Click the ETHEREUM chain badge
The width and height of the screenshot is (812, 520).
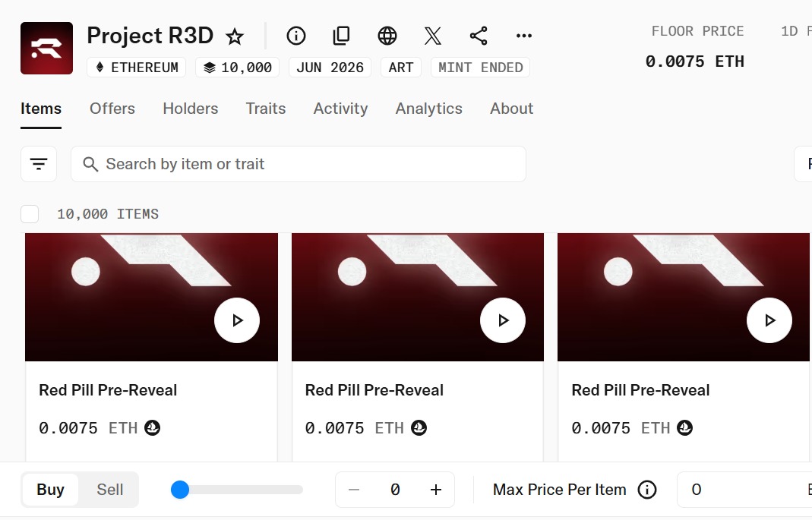pyautogui.click(x=136, y=68)
